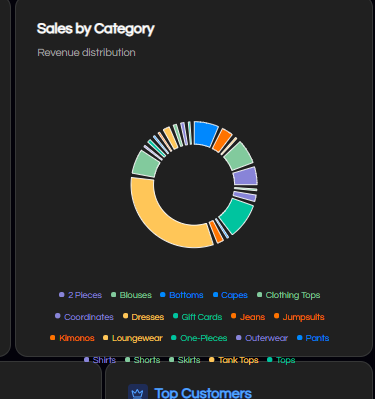Hide the Jeans category in the legend
Screen dimensions: 375x399
pos(248,317)
